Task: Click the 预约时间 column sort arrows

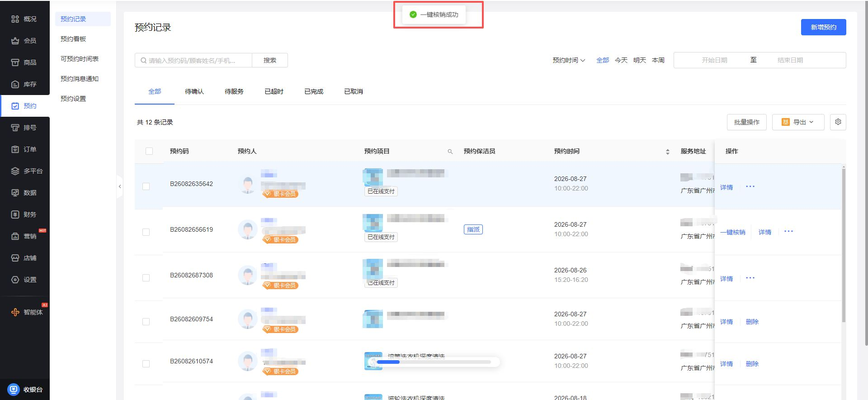Action: tap(668, 152)
